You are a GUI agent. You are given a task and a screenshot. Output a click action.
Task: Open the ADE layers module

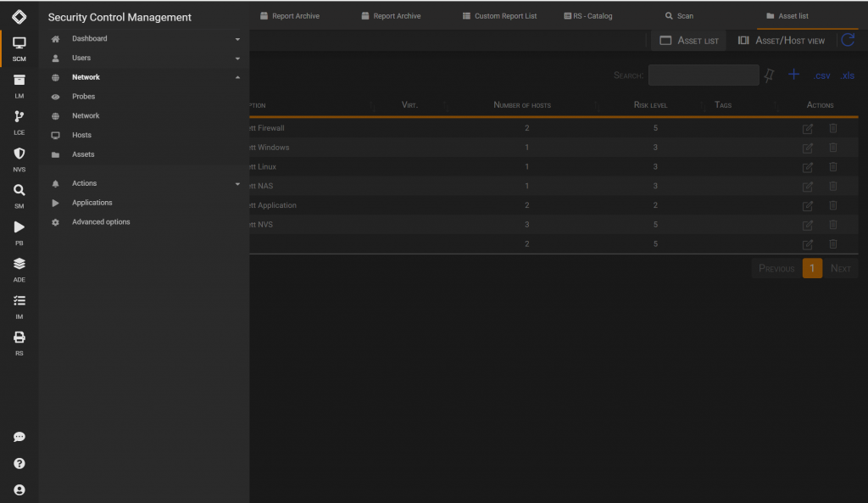[x=19, y=270]
